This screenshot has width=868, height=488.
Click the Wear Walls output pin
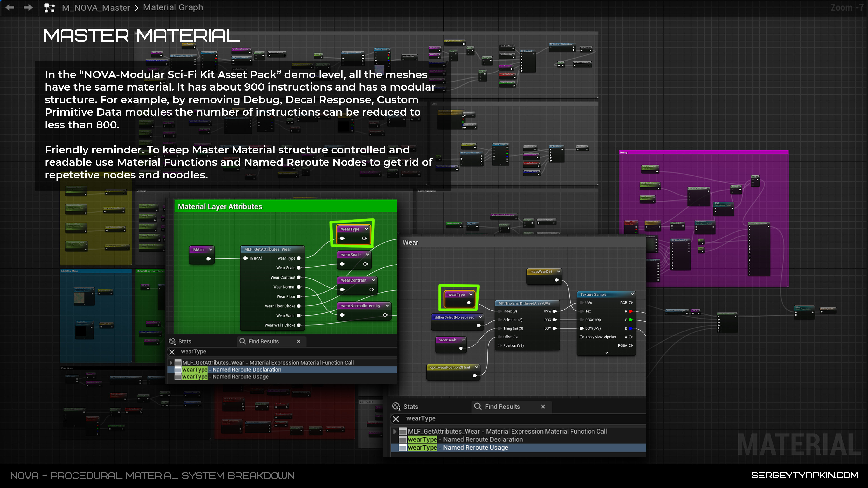(x=299, y=316)
